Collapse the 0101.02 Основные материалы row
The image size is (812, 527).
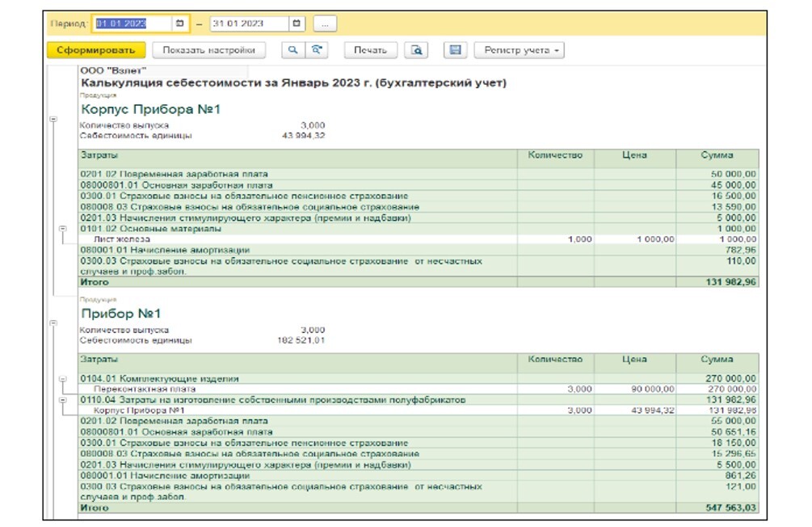63,229
